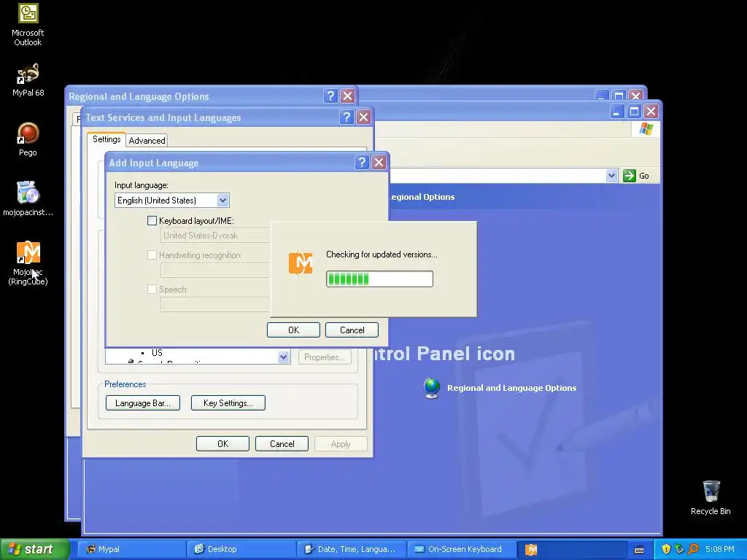Switch to the Advanced tab
747x560 pixels.
147,141
